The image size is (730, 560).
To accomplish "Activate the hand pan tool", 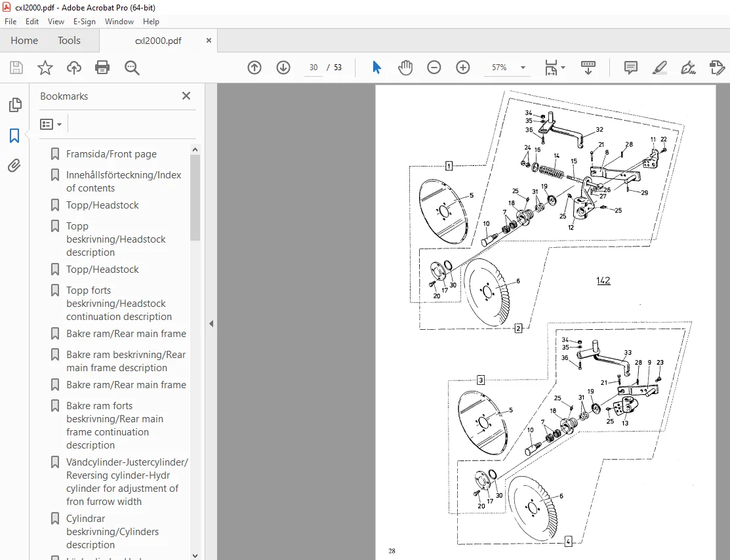I will pos(405,68).
